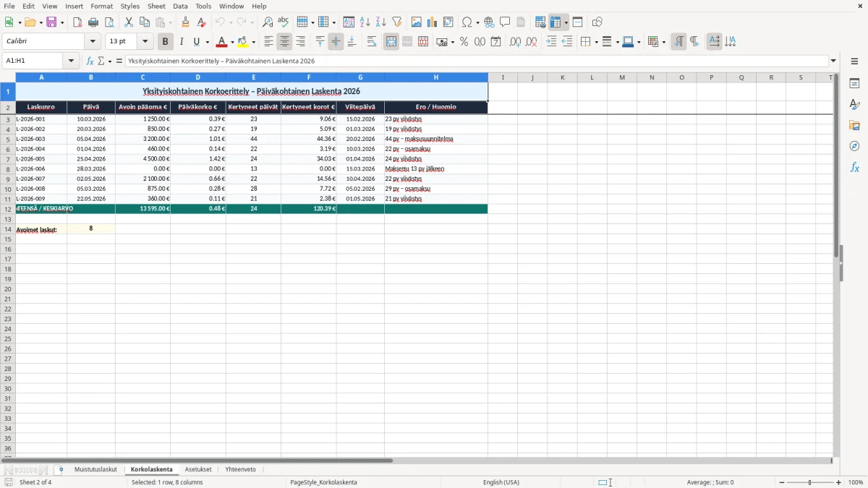This screenshot has width=868, height=488.
Task: Open the Borders dropdown arrow
Action: (x=597, y=42)
